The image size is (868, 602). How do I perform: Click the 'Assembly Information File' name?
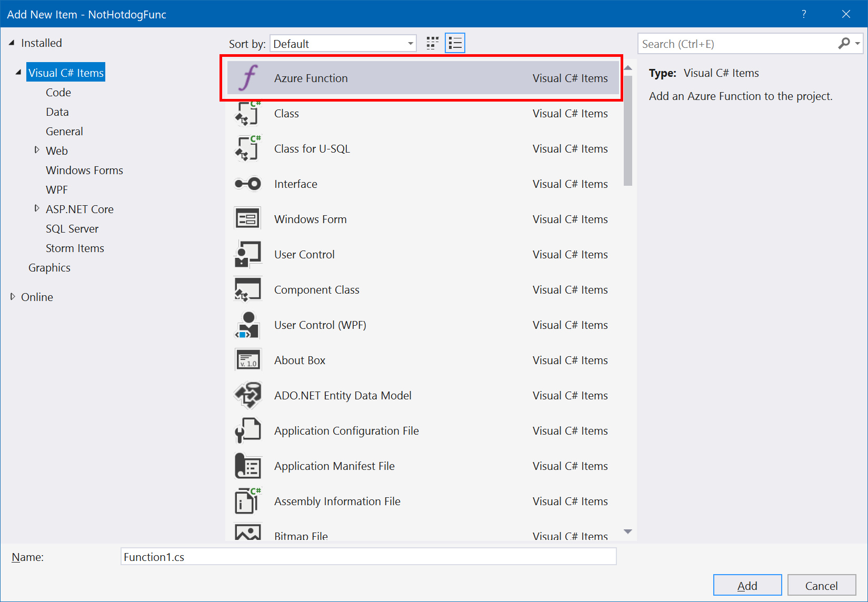(x=337, y=501)
